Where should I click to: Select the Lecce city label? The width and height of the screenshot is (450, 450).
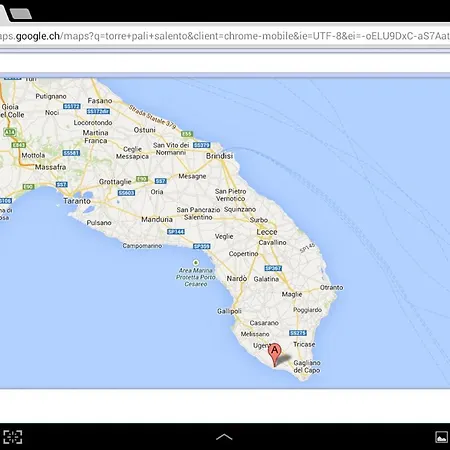point(267,232)
